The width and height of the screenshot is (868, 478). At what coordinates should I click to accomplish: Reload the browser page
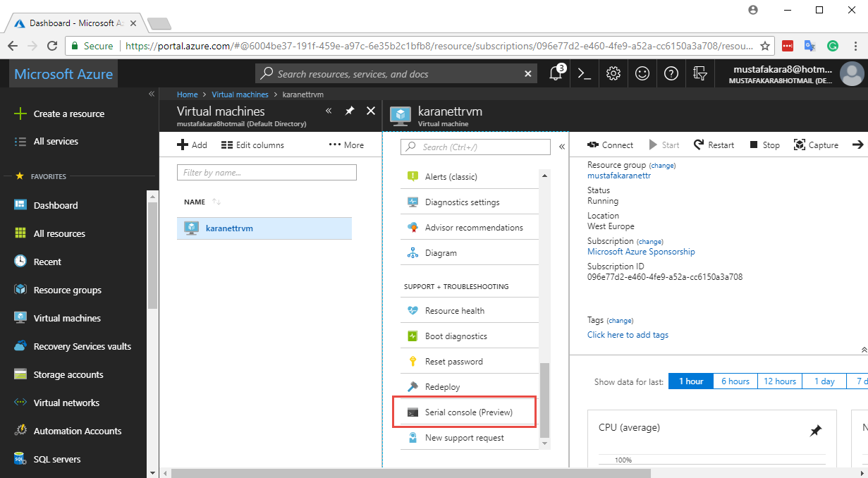pyautogui.click(x=51, y=46)
